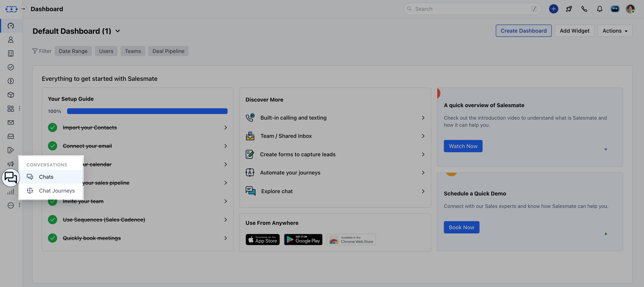Open bottom three-dot menu beside more icon
The height and width of the screenshot is (287, 644).
pos(20,205)
